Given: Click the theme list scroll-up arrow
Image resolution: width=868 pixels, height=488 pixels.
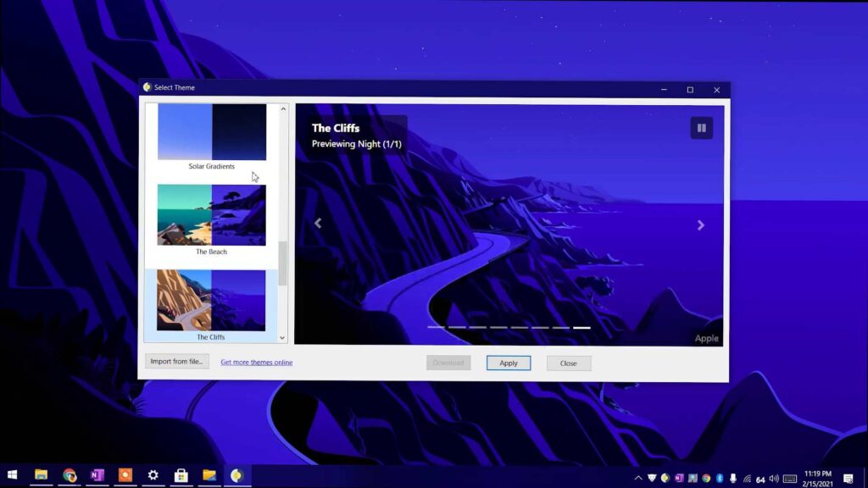Looking at the screenshot, I should [283, 109].
